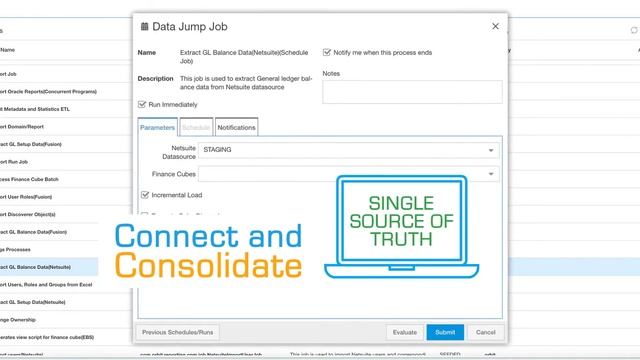
Task: Click inside the Notes text box
Action: pyautogui.click(x=412, y=91)
